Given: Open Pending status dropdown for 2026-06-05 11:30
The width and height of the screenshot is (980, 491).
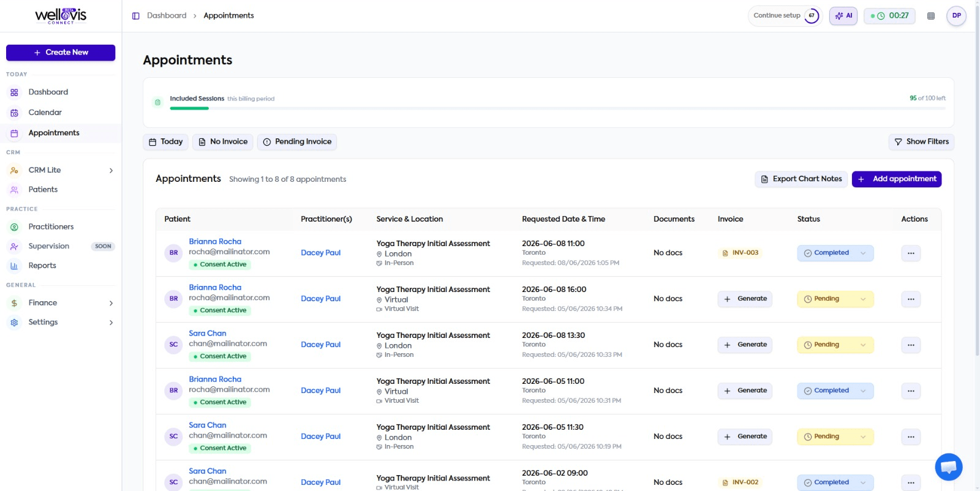Looking at the screenshot, I should tap(835, 437).
